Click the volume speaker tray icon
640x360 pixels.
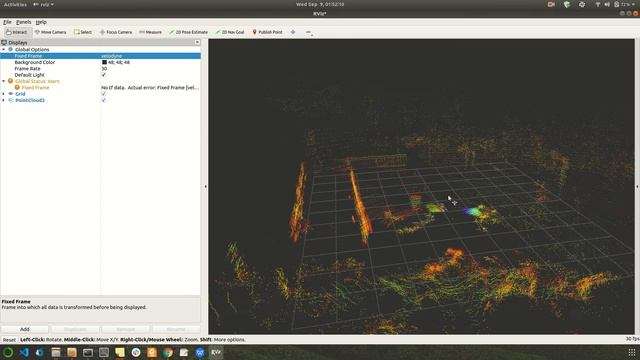coord(607,4)
